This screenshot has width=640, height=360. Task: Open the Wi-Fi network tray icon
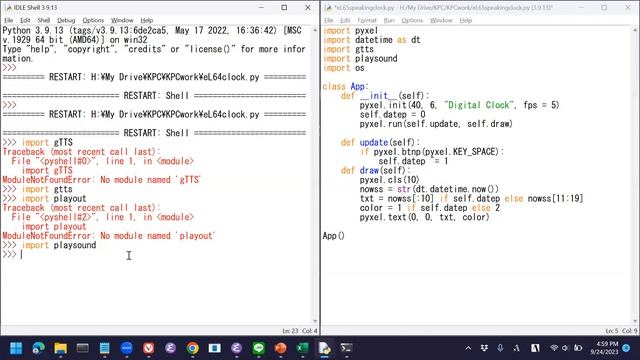click(554, 348)
